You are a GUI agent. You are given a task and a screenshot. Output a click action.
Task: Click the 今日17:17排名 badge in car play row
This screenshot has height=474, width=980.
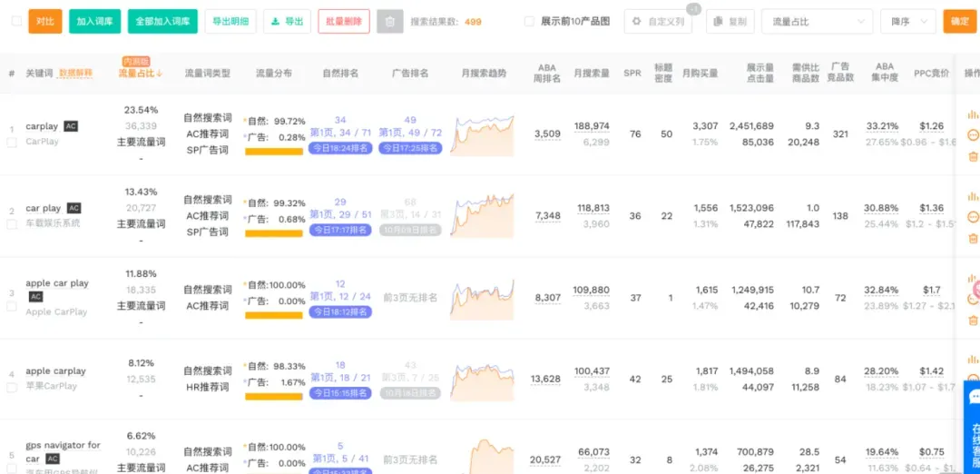[x=340, y=230]
